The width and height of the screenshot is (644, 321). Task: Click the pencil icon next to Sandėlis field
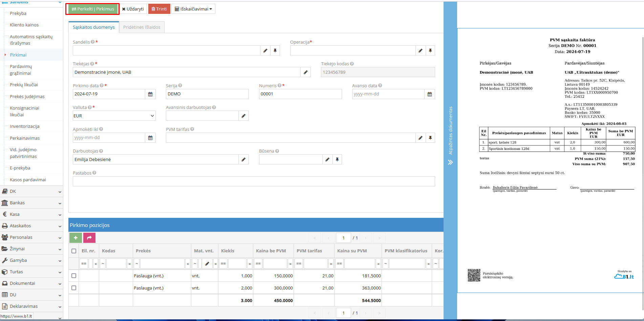pyautogui.click(x=265, y=51)
